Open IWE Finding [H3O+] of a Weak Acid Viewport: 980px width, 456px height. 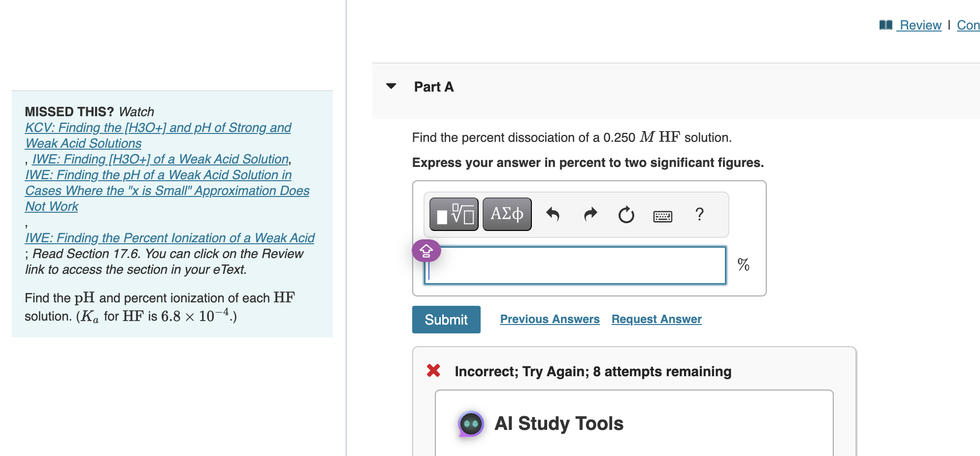pos(161,159)
